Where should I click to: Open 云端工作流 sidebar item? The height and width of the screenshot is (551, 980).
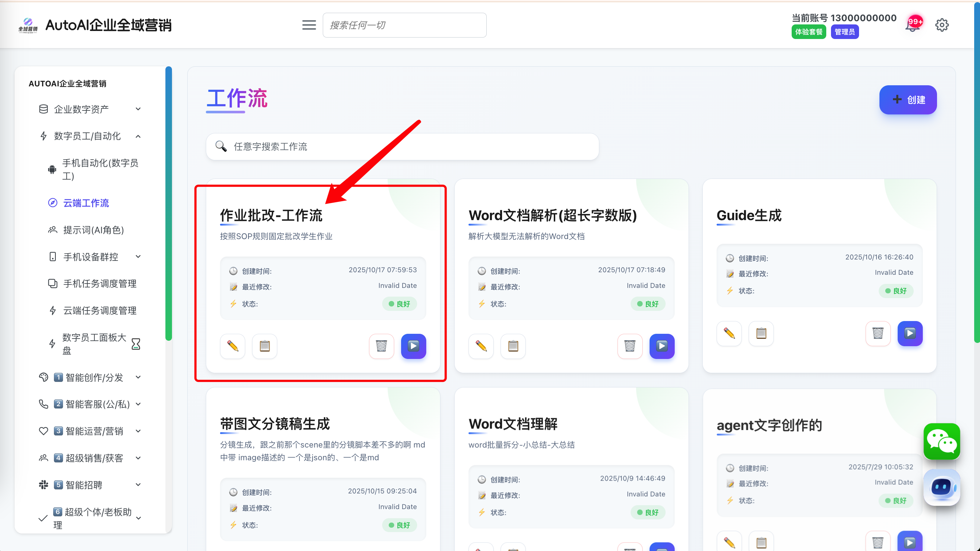point(86,203)
